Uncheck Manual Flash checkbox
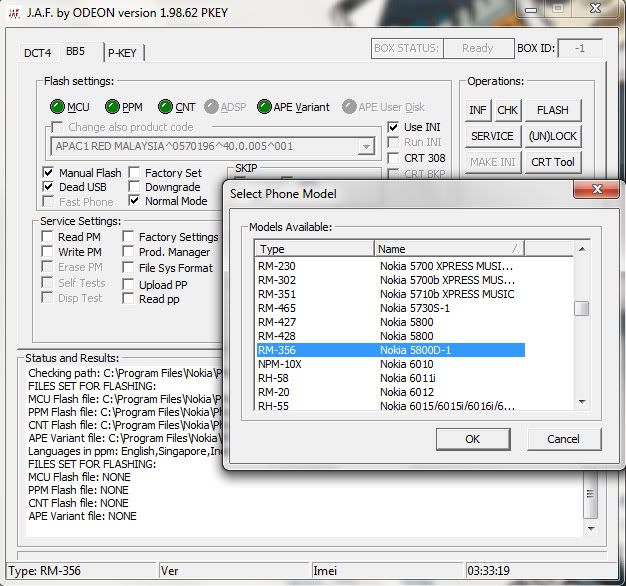 (x=48, y=172)
